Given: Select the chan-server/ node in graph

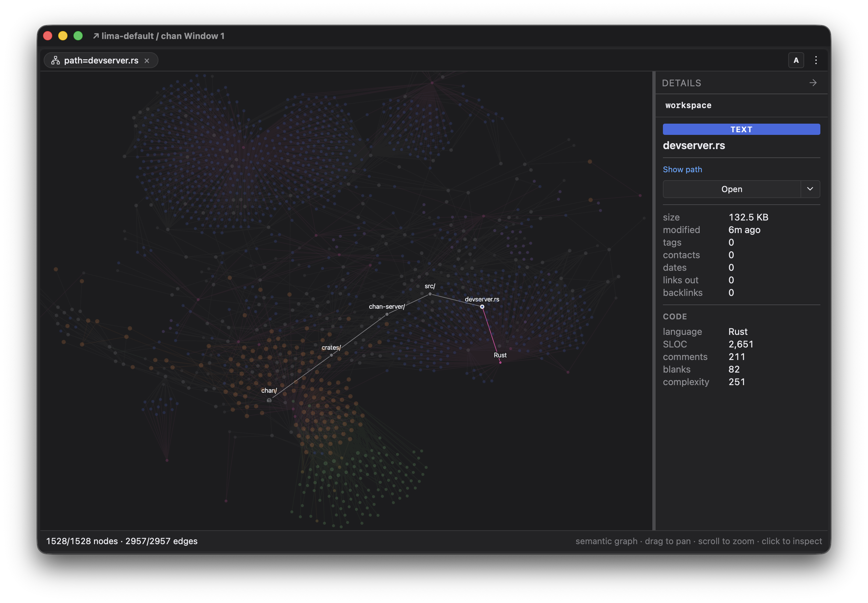Looking at the screenshot, I should tap(387, 314).
